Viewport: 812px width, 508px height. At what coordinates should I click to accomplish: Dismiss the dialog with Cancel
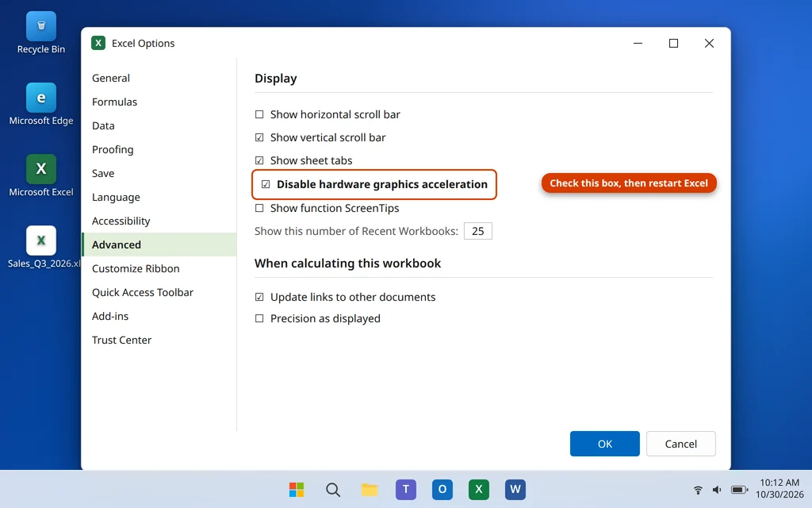pos(681,444)
